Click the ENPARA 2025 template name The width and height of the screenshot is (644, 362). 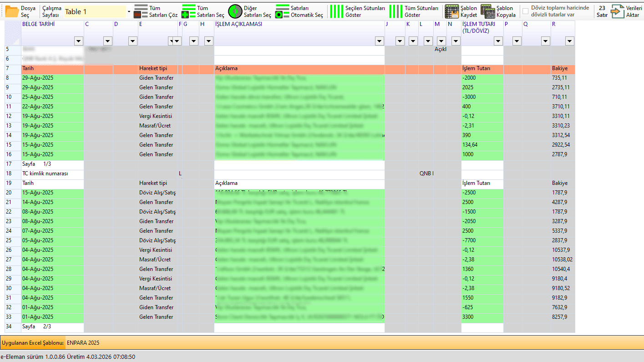tap(83, 342)
